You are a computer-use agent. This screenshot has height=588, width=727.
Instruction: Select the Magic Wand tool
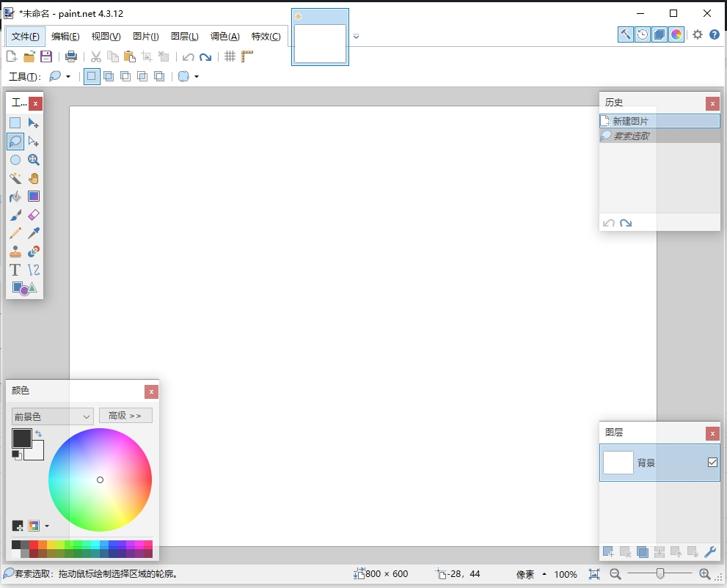click(x=15, y=178)
